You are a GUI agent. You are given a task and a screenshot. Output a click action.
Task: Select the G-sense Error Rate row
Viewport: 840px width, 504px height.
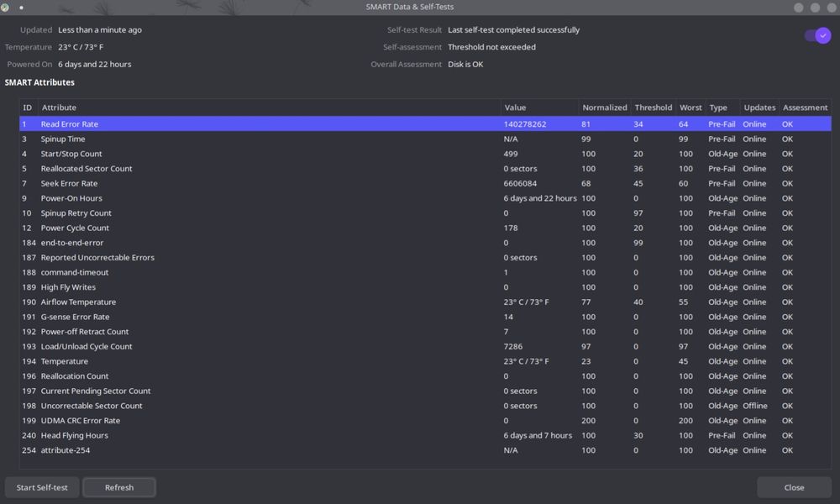[425, 317]
